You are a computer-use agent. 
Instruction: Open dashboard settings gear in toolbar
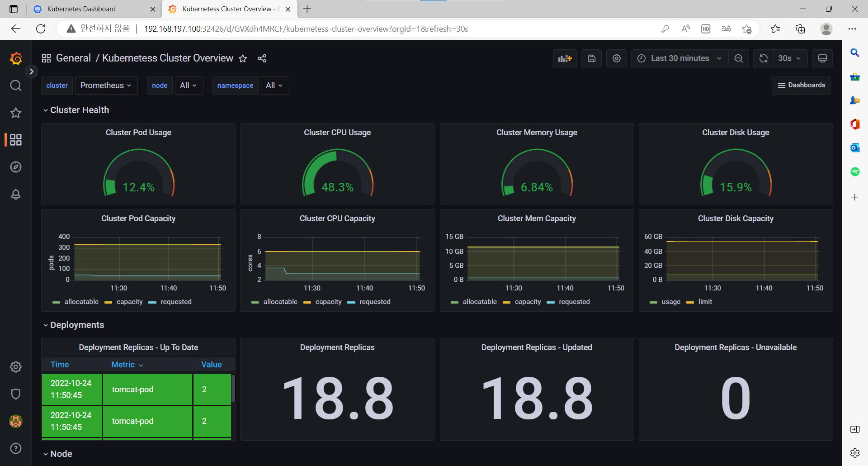pyautogui.click(x=617, y=58)
